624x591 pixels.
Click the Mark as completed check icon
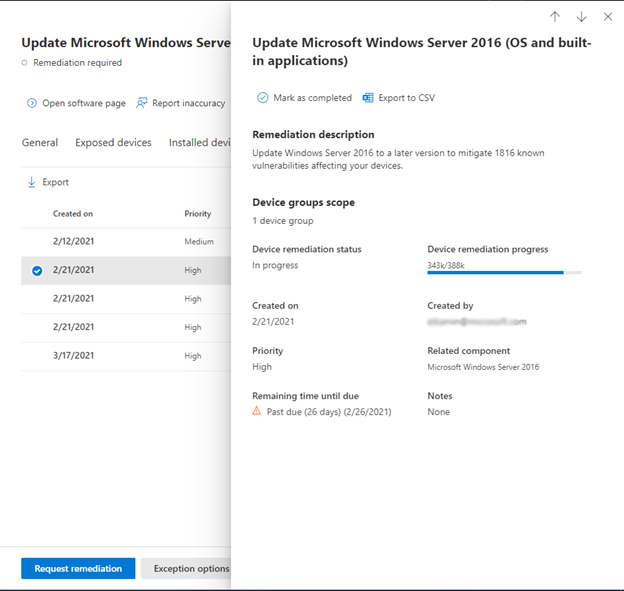(263, 98)
